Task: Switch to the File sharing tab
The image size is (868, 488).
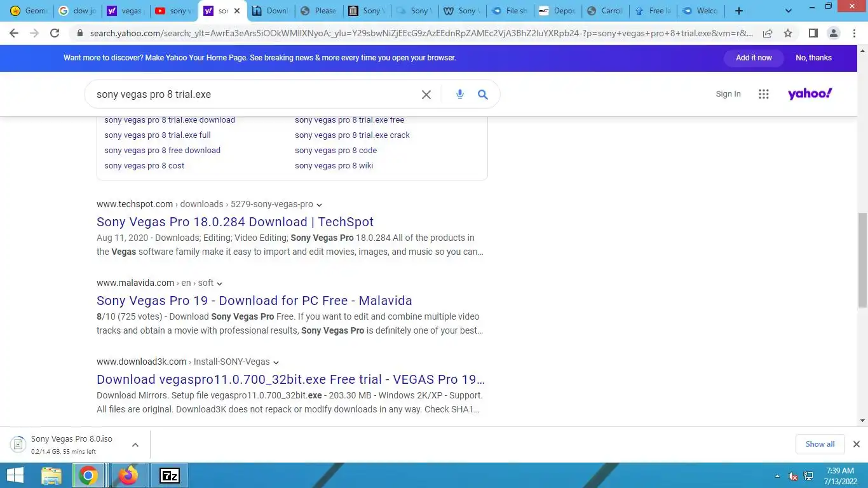Action: coord(510,11)
